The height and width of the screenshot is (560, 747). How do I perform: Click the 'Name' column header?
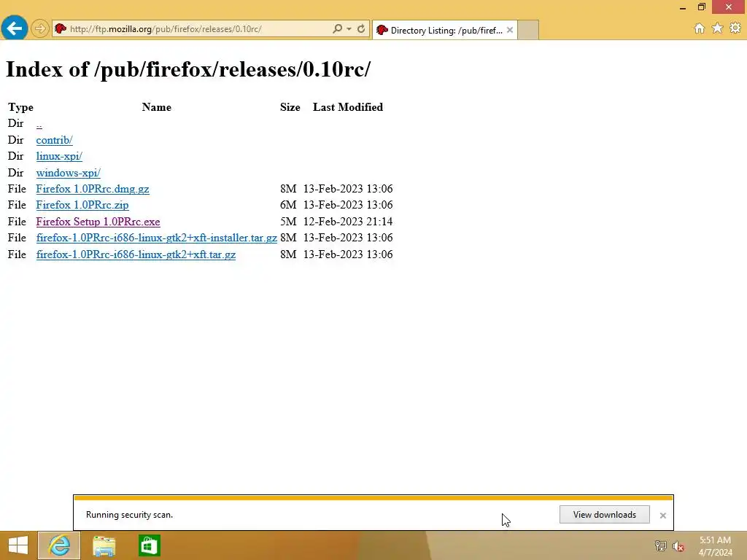(x=156, y=107)
